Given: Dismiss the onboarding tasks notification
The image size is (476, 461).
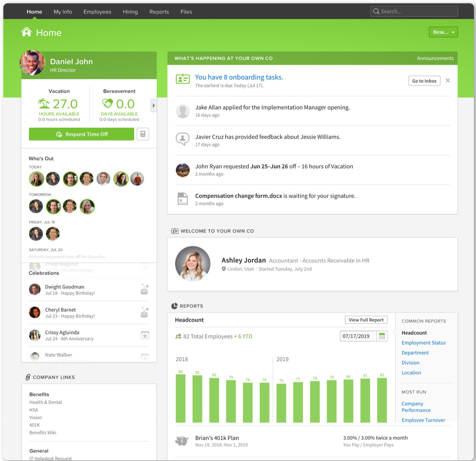Looking at the screenshot, I should pyautogui.click(x=448, y=80).
